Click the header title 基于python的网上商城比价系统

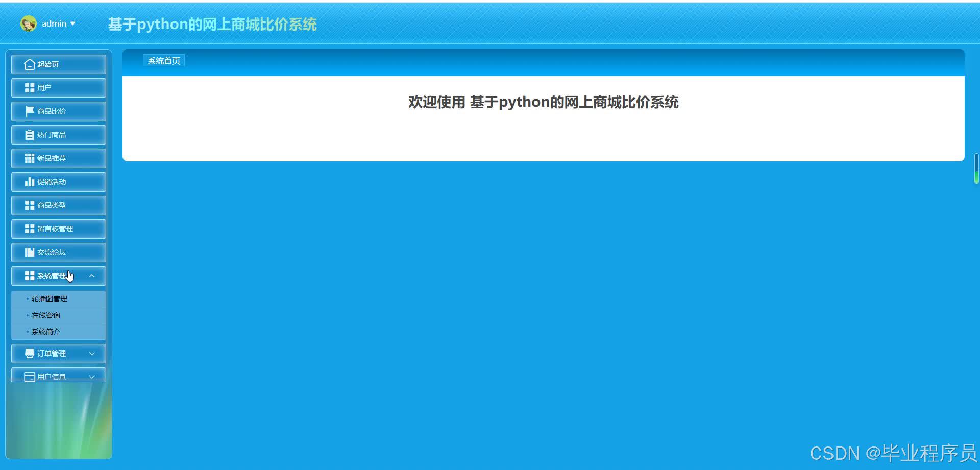click(x=212, y=24)
